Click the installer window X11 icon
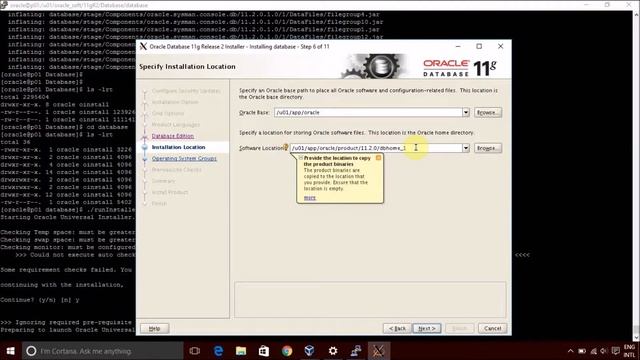Viewport: 640px width, 360px height. [x=143, y=46]
